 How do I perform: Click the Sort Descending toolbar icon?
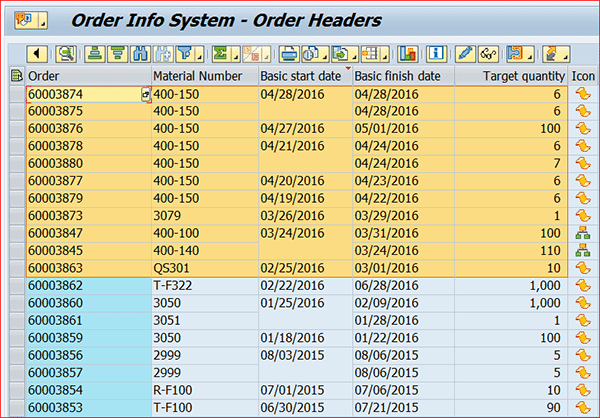(x=119, y=54)
